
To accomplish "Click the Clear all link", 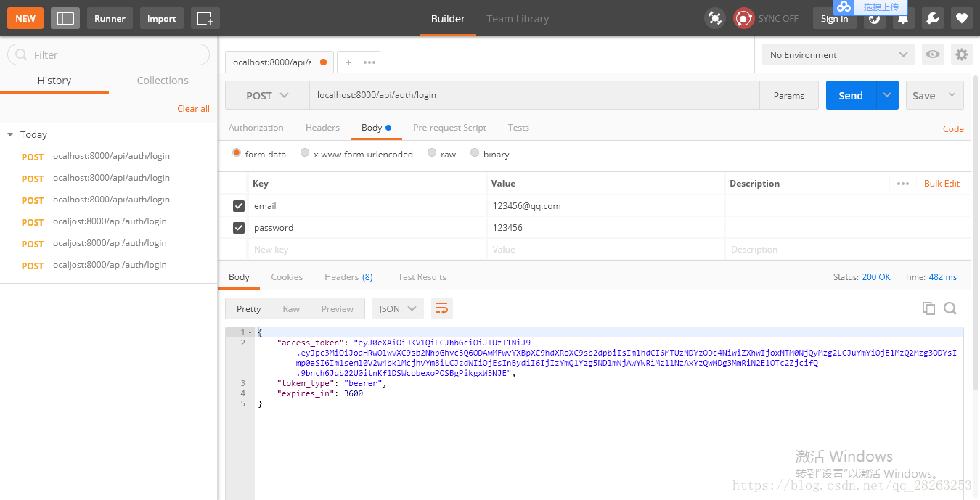I will coord(193,108).
